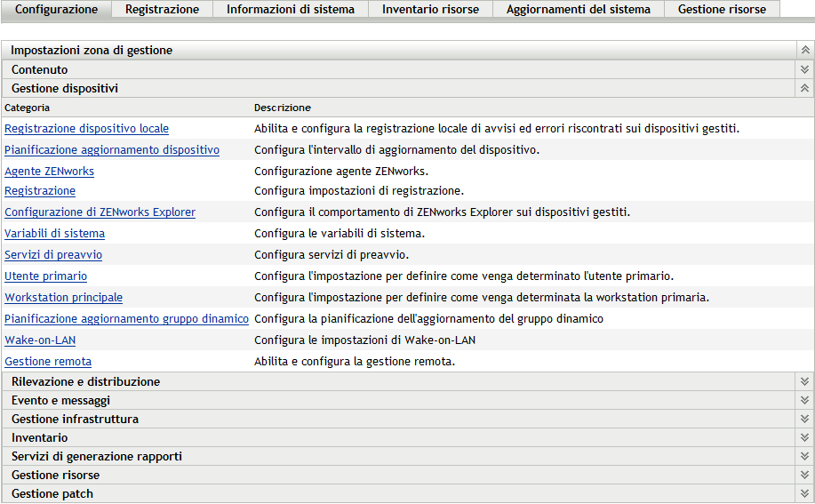Click description 'Configura servizi di preavvio.'

click(332, 254)
